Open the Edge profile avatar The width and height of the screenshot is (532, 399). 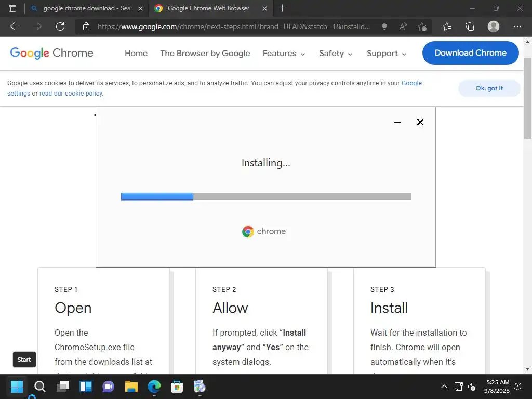tap(494, 26)
